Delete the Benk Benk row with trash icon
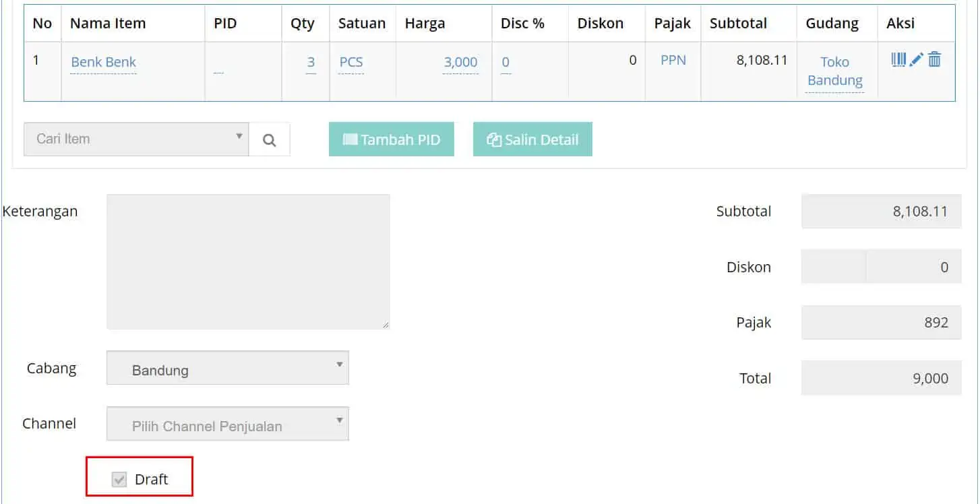980x504 pixels. click(934, 60)
